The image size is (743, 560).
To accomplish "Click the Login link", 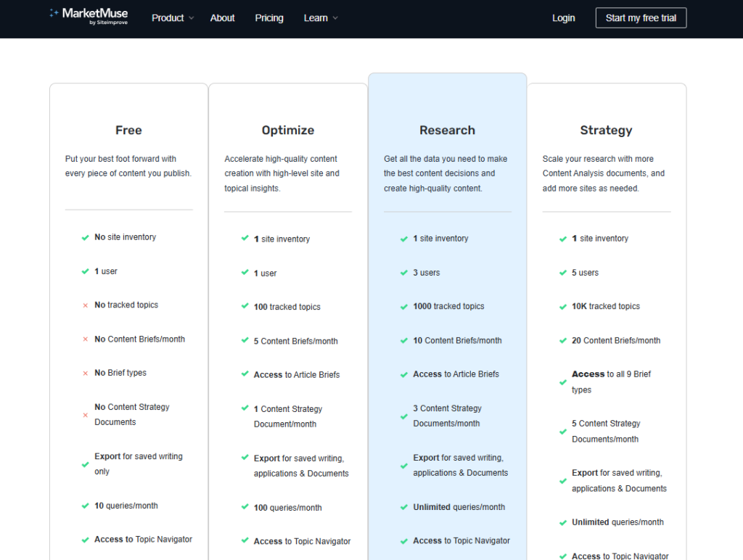I will (x=563, y=17).
